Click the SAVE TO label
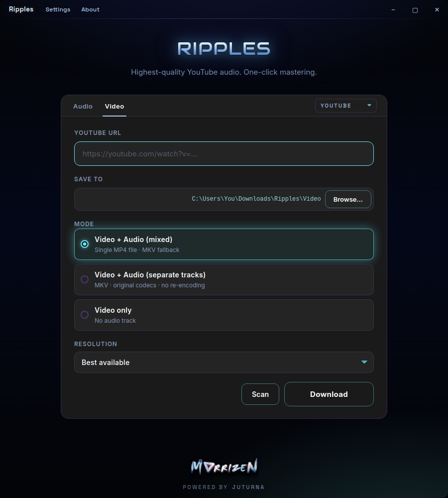Screen dimensions: 448x498 point(88,179)
